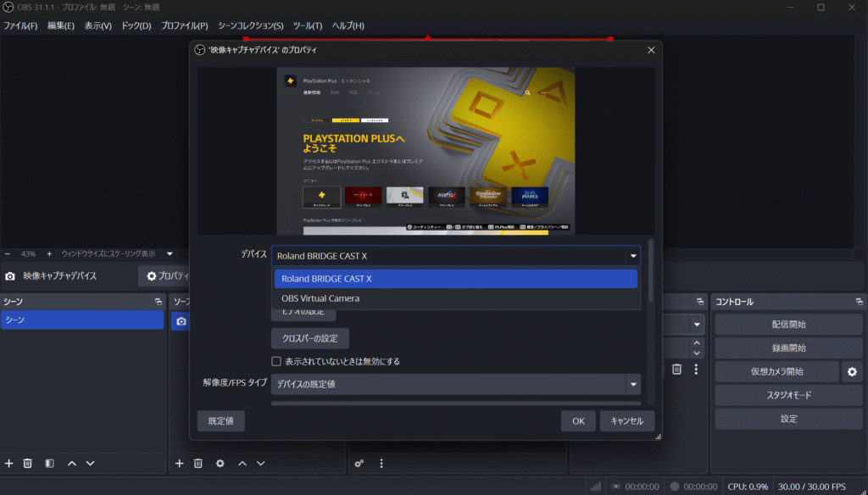
Task: Open the デバイス dropdown arrow
Action: pyautogui.click(x=632, y=256)
